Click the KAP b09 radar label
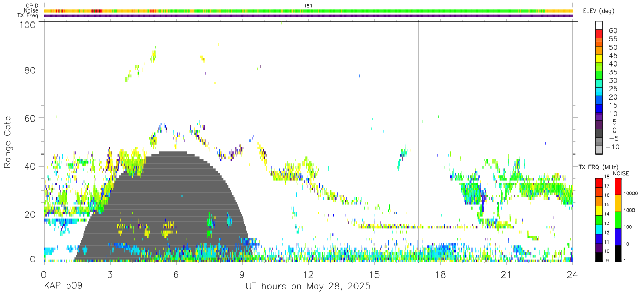This screenshot has width=644, height=297. click(63, 287)
